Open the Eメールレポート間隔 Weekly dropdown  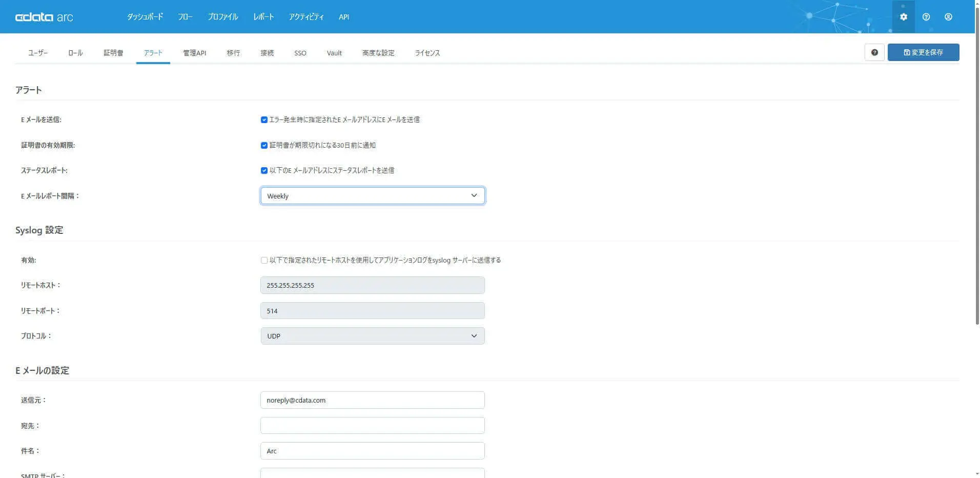pos(373,196)
